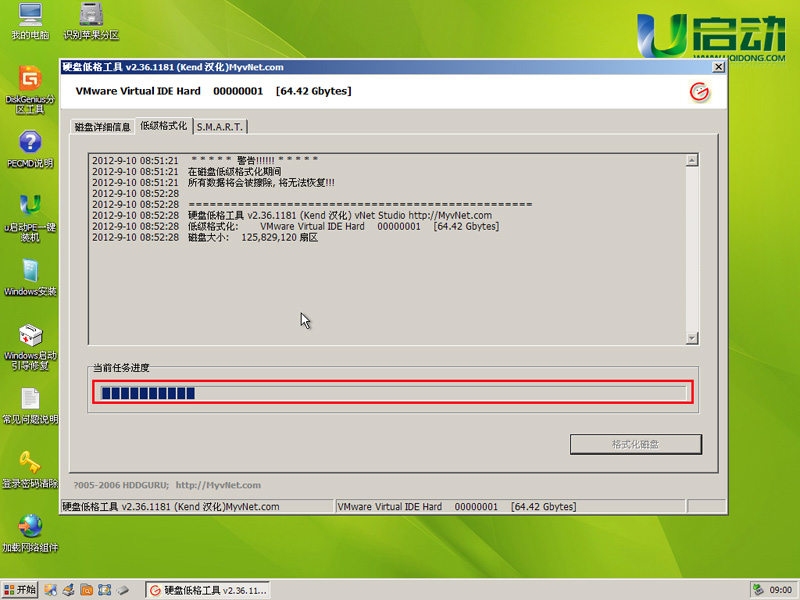Image resolution: width=800 pixels, height=600 pixels.
Task: Click fourth quick launch icon on taskbar
Action: tap(105, 590)
